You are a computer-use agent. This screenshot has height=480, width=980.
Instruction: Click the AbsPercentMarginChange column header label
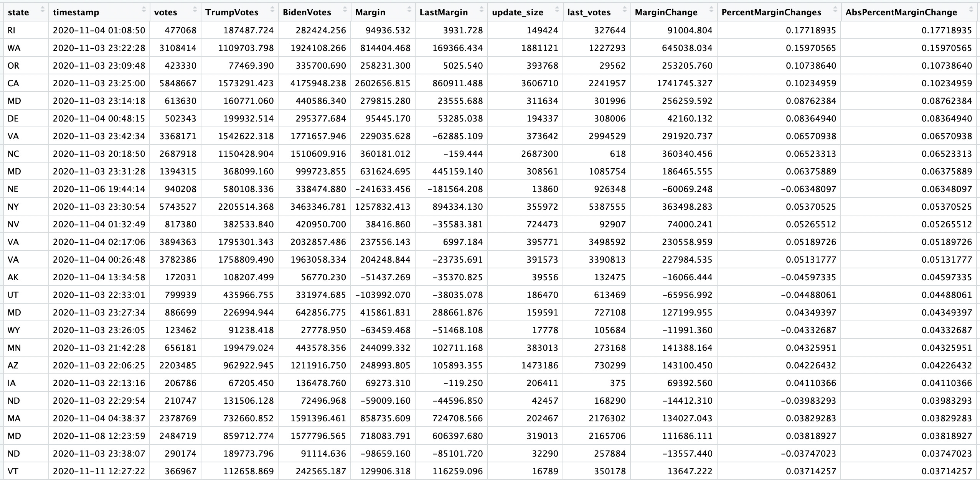901,12
